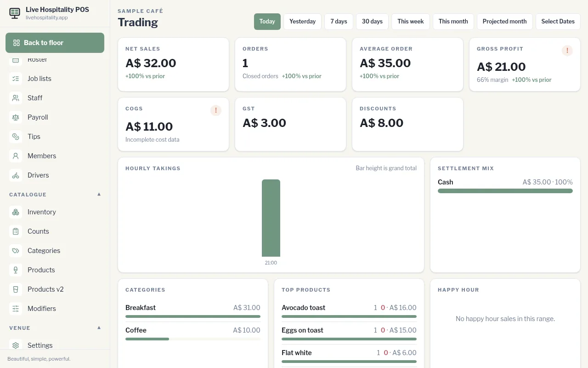588x368 pixels.
Task: Collapse the Venue section arrow
Action: 99,328
